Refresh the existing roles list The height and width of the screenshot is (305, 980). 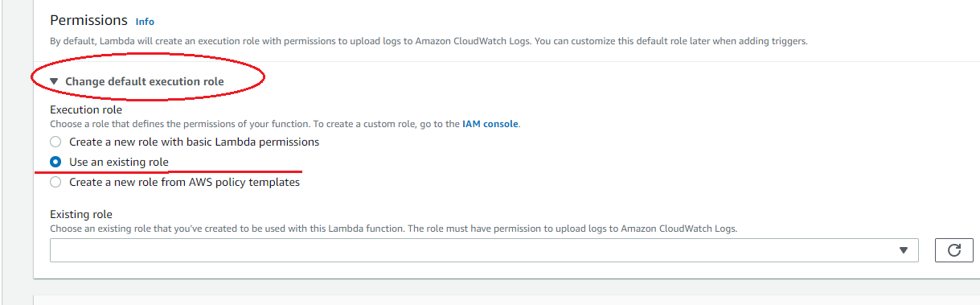954,250
